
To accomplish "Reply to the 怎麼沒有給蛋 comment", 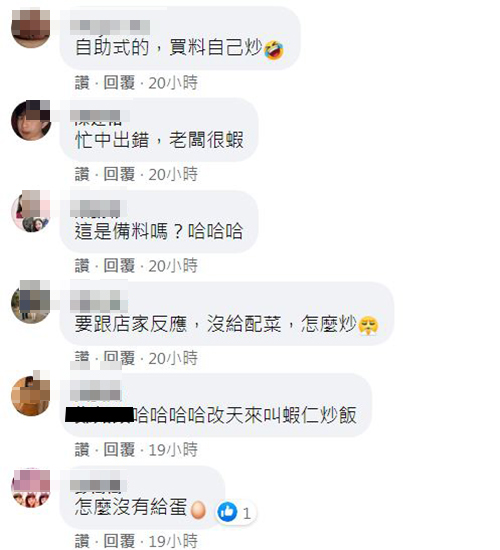I will pos(119,541).
